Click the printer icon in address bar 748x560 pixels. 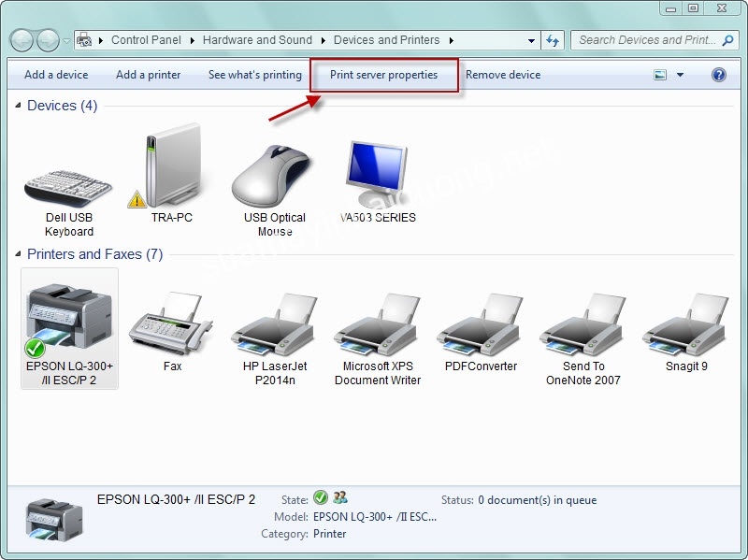(84, 40)
